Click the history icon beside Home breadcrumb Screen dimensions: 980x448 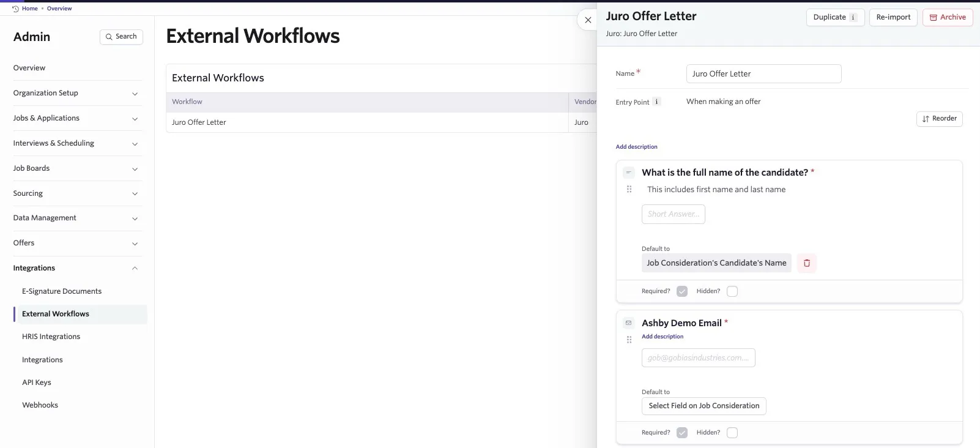[x=15, y=9]
